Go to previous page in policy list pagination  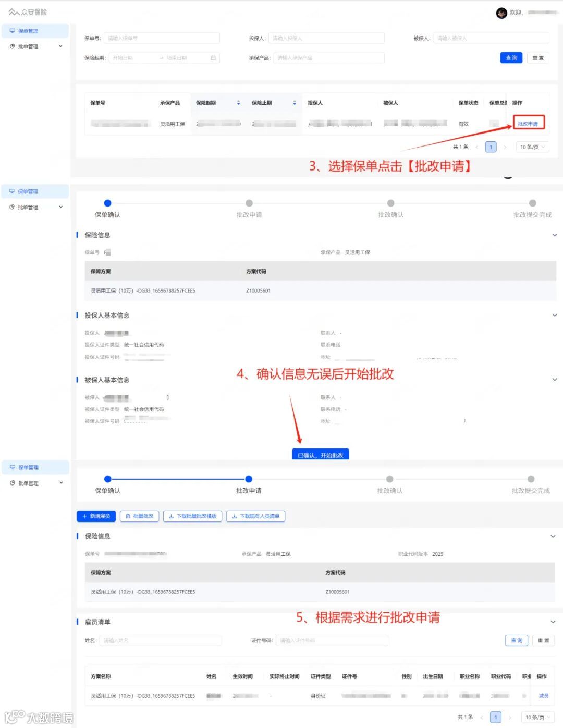point(477,147)
